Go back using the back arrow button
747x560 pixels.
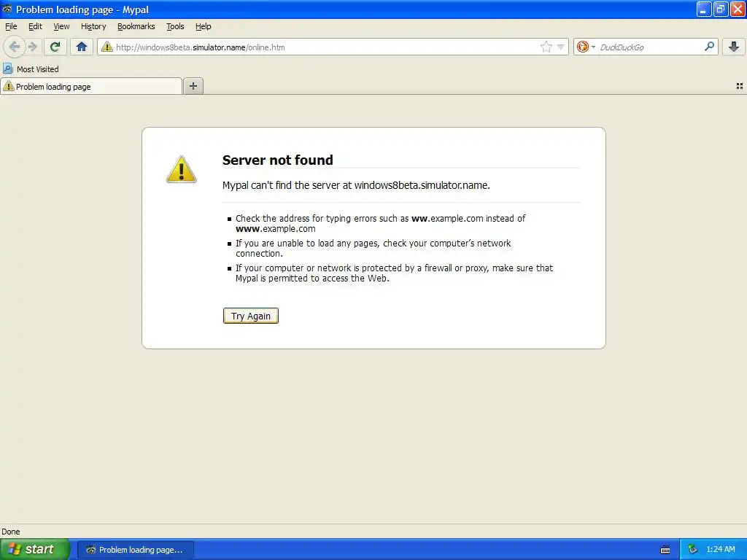(15, 47)
